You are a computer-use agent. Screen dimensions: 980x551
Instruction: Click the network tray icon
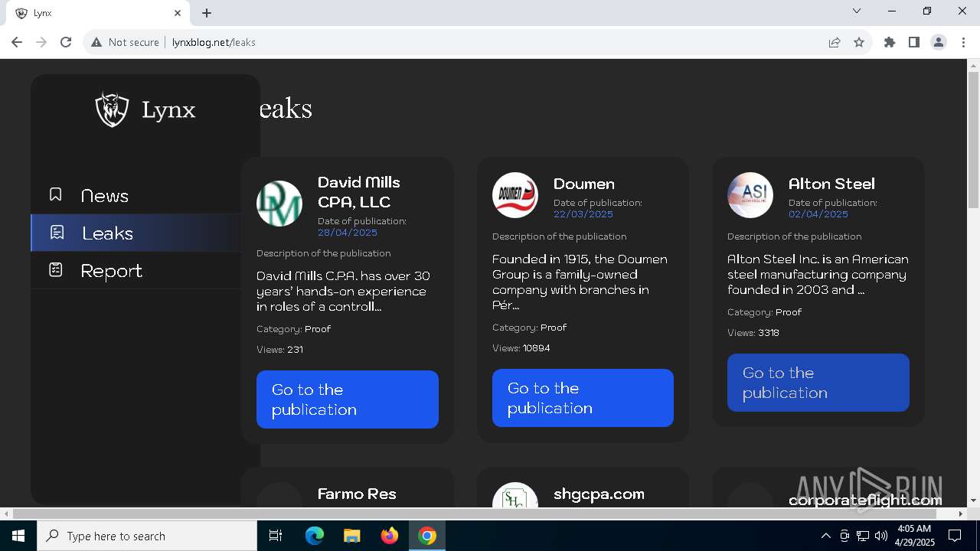point(863,536)
